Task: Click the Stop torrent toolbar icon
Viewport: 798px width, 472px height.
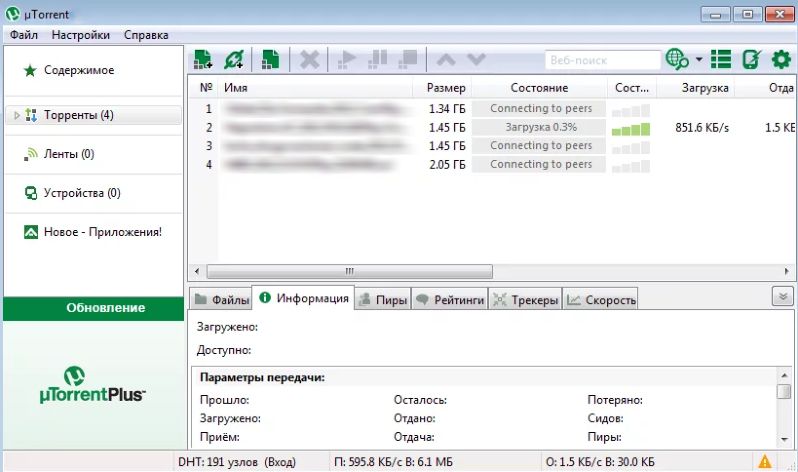Action: coord(408,60)
